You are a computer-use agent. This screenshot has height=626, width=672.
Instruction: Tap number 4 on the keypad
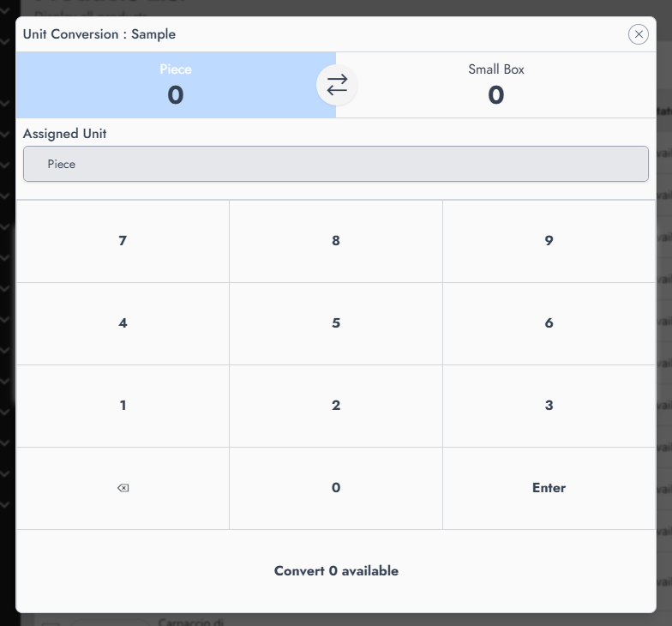point(123,323)
